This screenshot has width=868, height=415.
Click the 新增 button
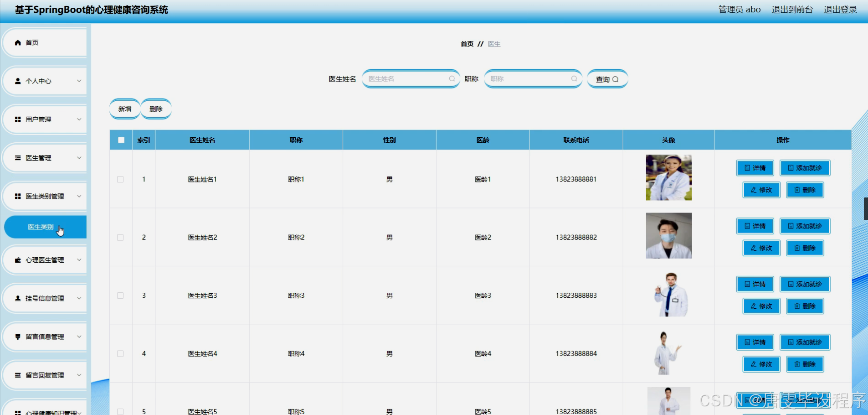click(x=125, y=109)
